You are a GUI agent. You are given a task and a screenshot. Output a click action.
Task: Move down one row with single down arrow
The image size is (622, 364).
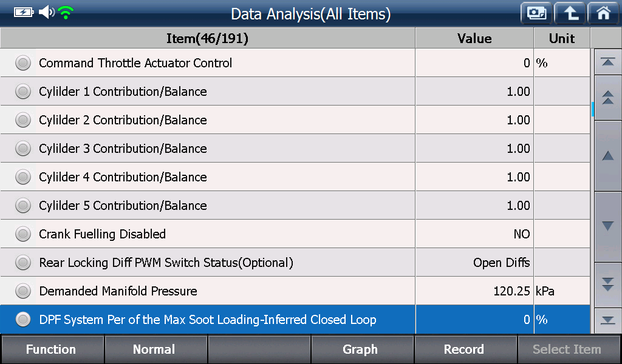[607, 226]
